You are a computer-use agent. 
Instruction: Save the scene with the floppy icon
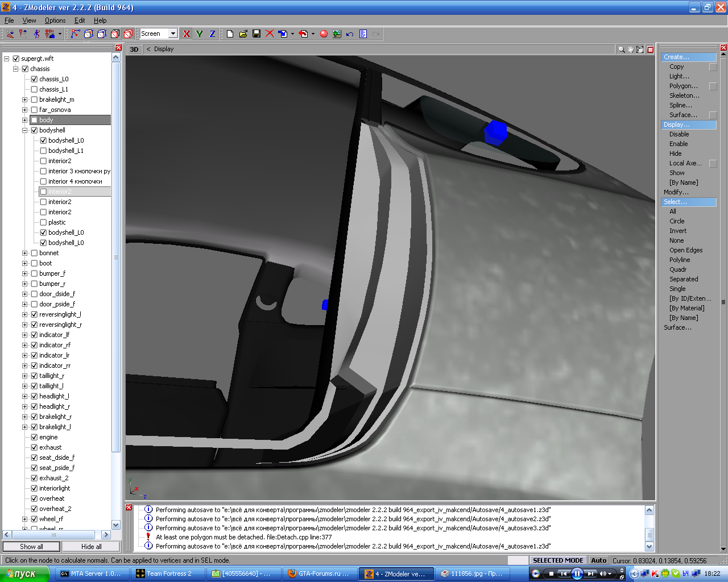(x=257, y=34)
